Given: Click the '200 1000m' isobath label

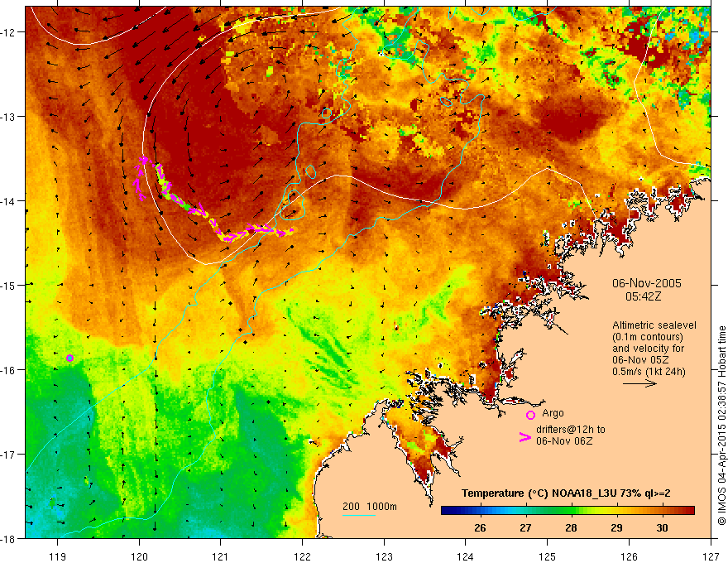Looking at the screenshot, I should (x=370, y=507).
